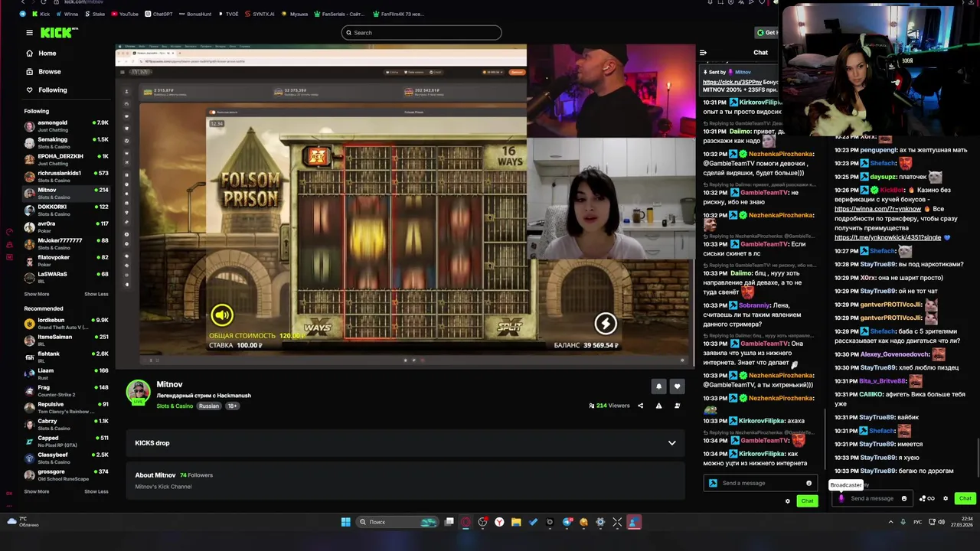980x551 pixels.
Task: Toggle the heart follow button
Action: click(x=677, y=386)
